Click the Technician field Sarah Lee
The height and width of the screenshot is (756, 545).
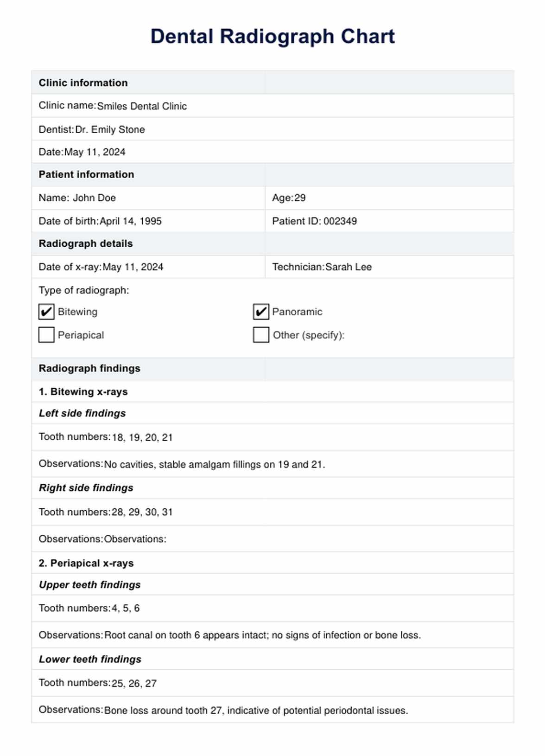pyautogui.click(x=348, y=267)
